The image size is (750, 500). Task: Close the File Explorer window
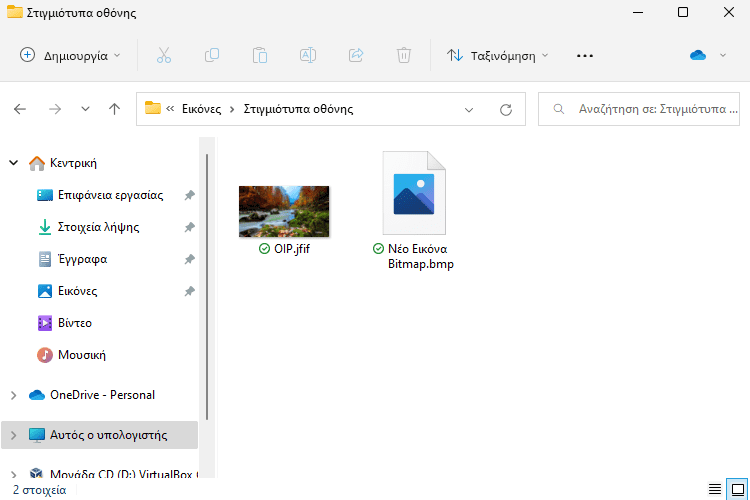[728, 12]
